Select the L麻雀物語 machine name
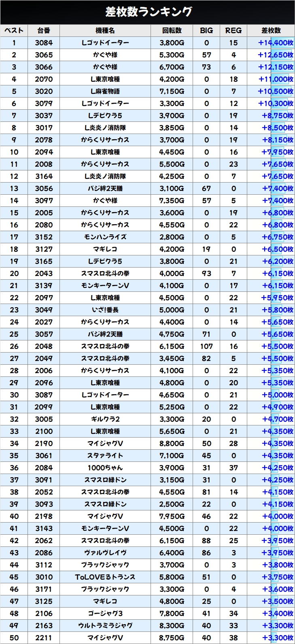295x644 pixels. pyautogui.click(x=105, y=91)
